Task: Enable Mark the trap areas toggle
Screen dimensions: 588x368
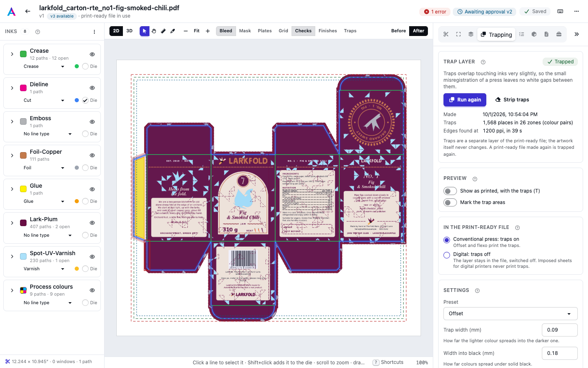Action: pos(450,202)
